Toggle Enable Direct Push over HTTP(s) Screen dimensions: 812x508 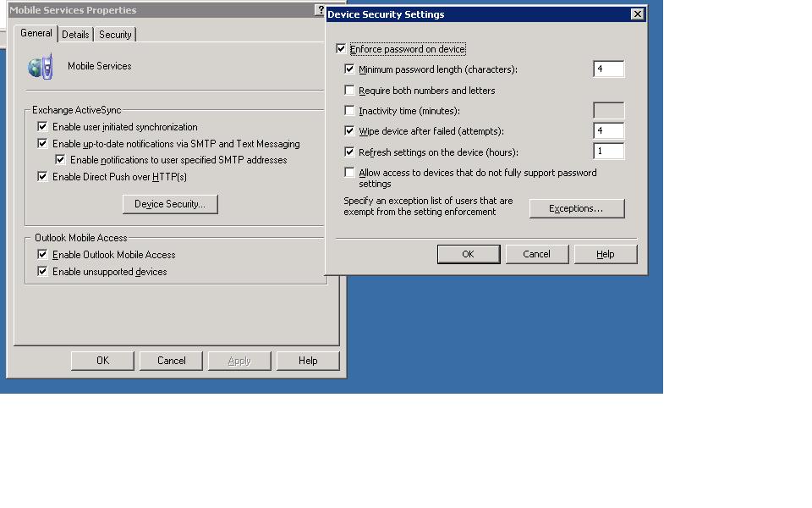42,177
